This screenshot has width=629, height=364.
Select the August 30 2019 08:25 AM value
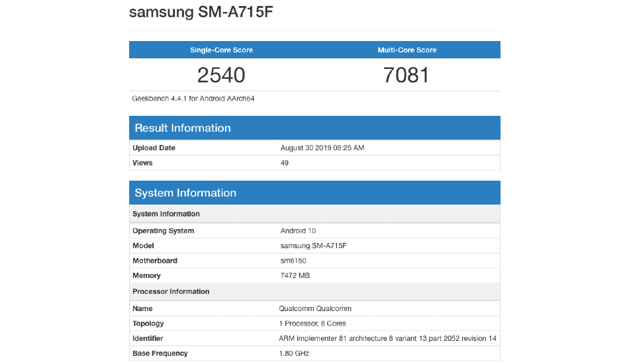pyautogui.click(x=322, y=148)
